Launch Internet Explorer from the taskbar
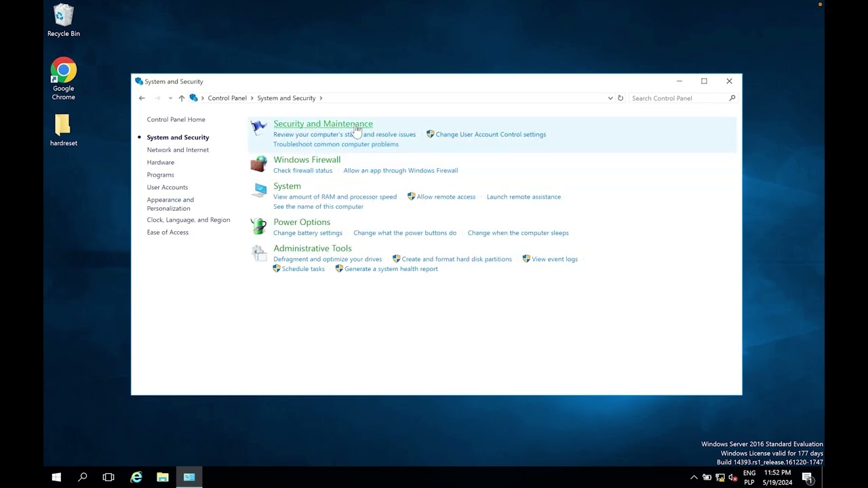This screenshot has height=488, width=868. [136, 477]
